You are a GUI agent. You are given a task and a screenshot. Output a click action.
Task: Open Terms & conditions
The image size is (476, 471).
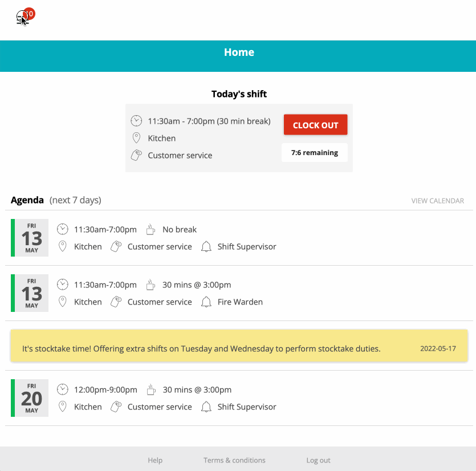click(x=234, y=460)
